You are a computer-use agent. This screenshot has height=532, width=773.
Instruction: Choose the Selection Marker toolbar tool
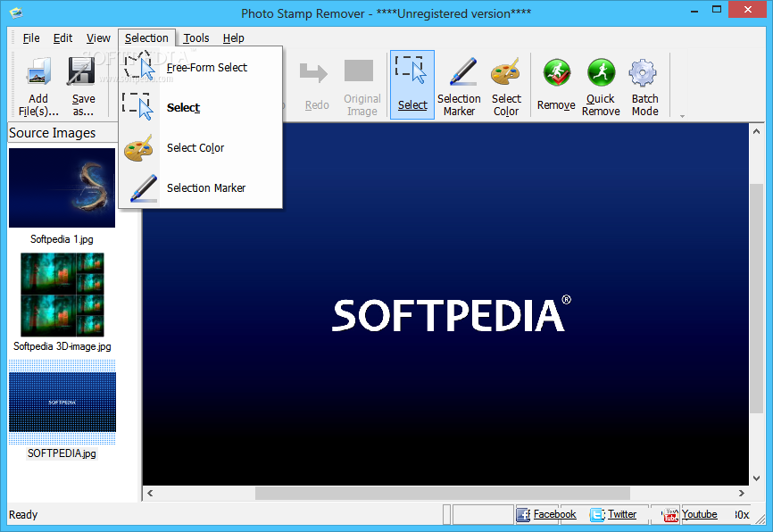(x=459, y=84)
